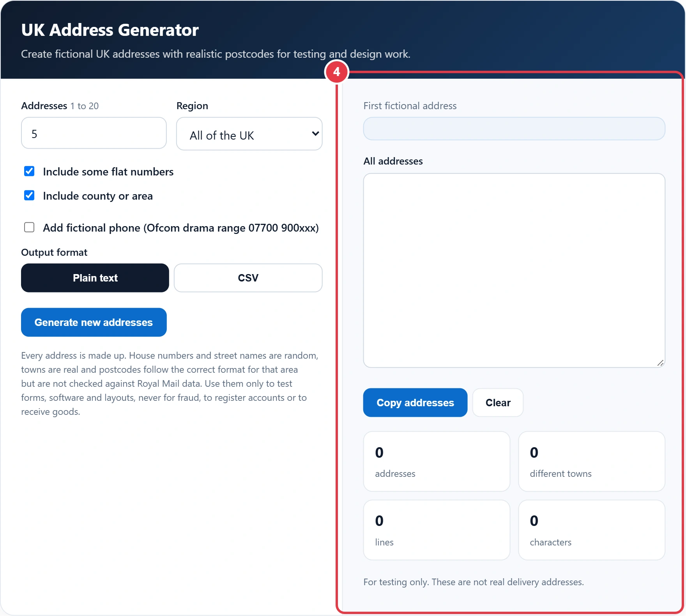Click the 'UK Address Generator' heading

(110, 30)
